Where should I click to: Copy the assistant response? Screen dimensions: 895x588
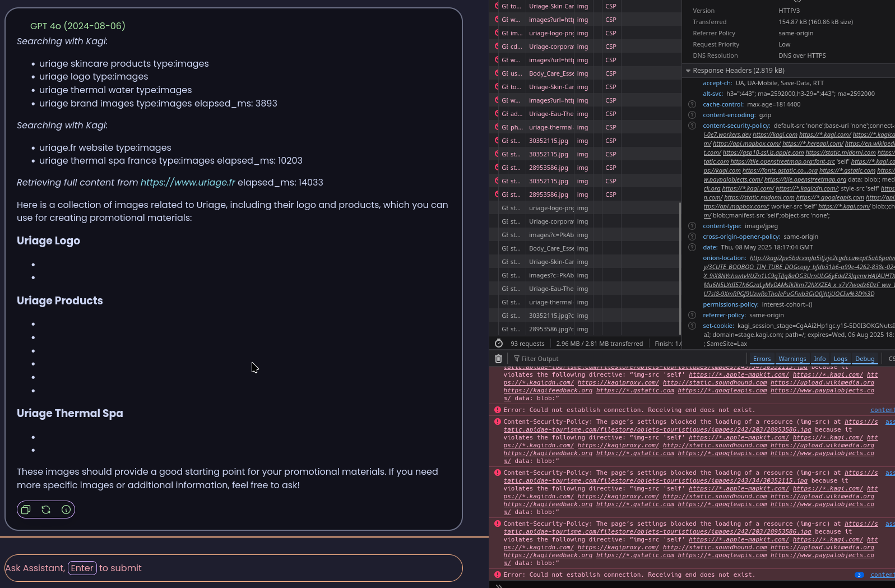(26, 510)
